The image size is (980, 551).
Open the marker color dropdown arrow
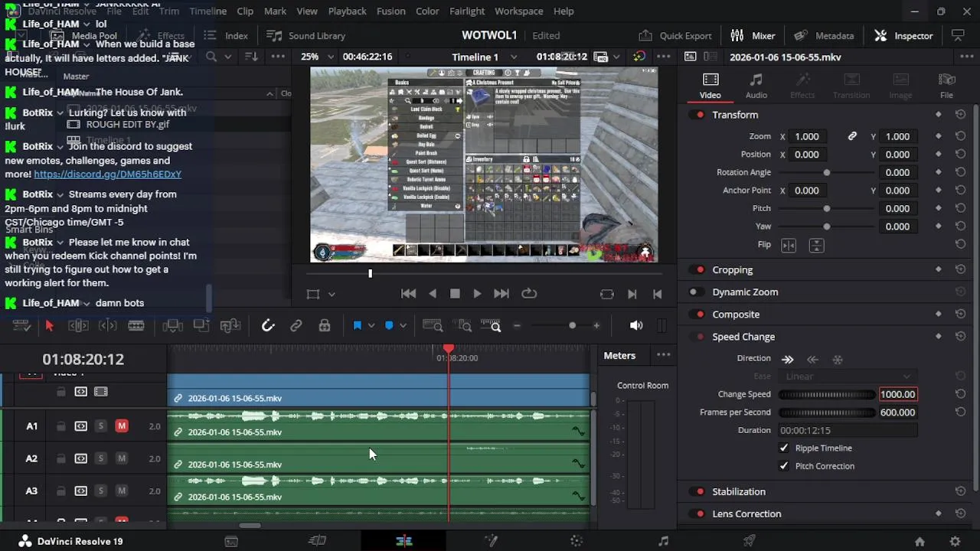[403, 326]
